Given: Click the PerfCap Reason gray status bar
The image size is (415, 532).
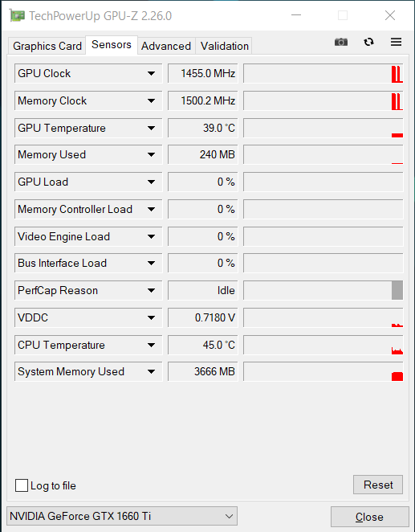Looking at the screenshot, I should (x=397, y=290).
